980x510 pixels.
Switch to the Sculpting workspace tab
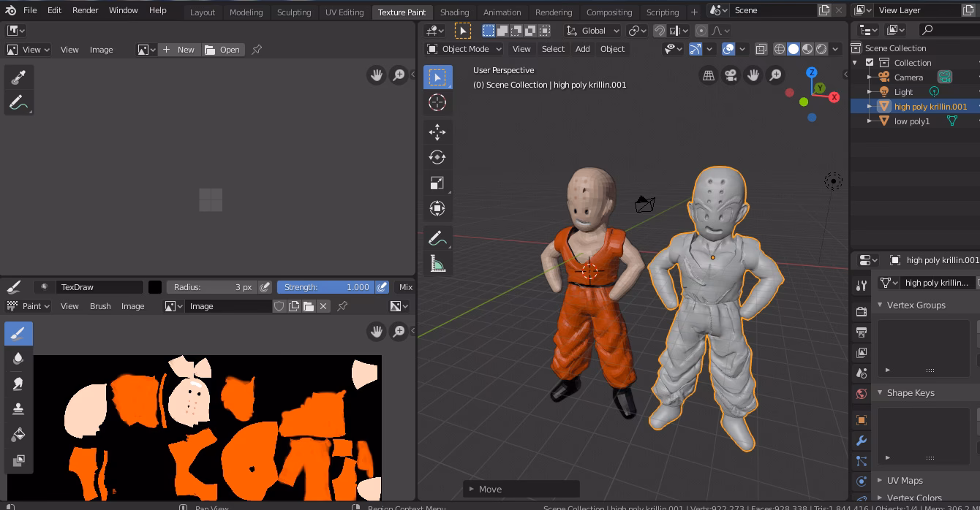tap(294, 12)
